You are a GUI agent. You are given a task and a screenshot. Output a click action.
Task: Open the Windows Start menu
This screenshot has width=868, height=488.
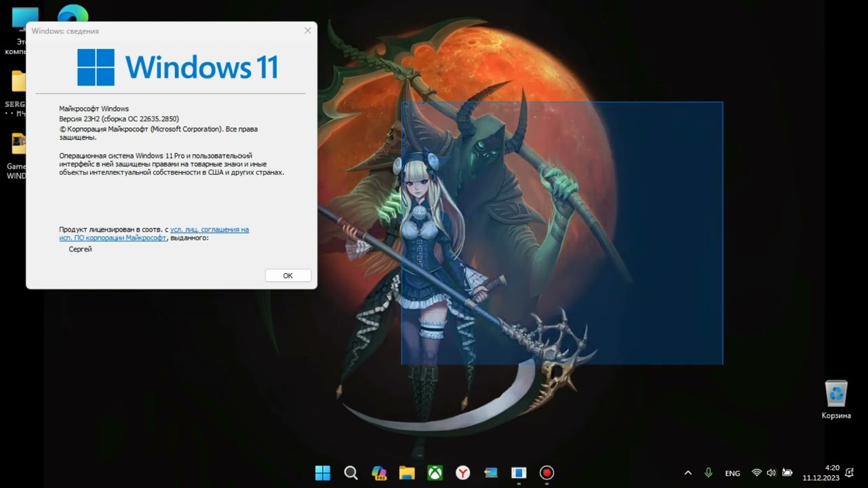[x=323, y=472]
